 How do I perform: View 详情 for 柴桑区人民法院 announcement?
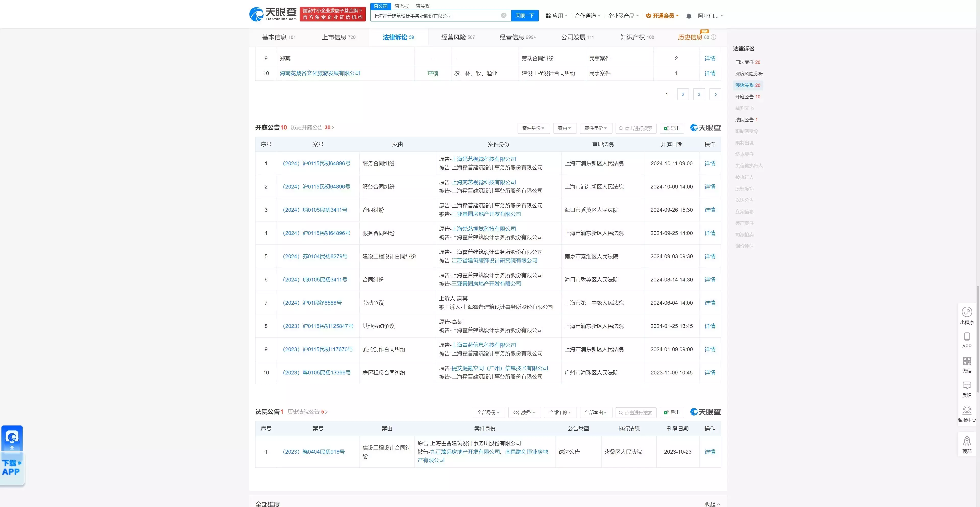[x=710, y=451]
